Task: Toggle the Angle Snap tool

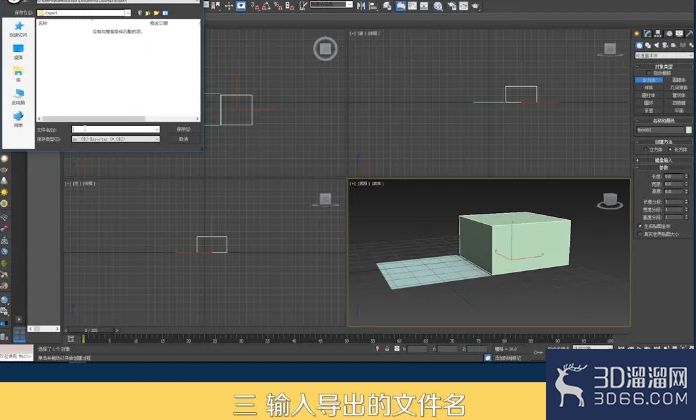Action: [x=266, y=6]
